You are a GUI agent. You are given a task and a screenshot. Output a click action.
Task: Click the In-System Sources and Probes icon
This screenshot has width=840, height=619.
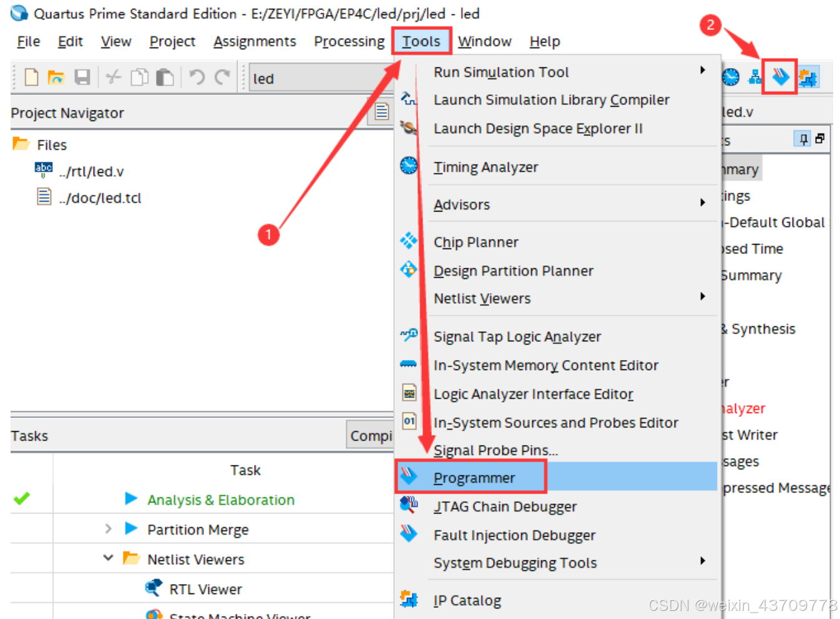click(409, 421)
